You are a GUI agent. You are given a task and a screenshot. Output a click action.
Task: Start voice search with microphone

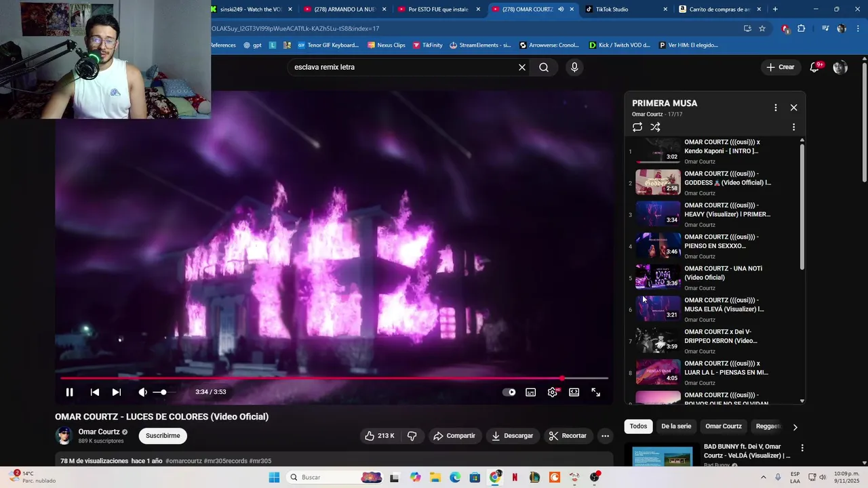[574, 67]
